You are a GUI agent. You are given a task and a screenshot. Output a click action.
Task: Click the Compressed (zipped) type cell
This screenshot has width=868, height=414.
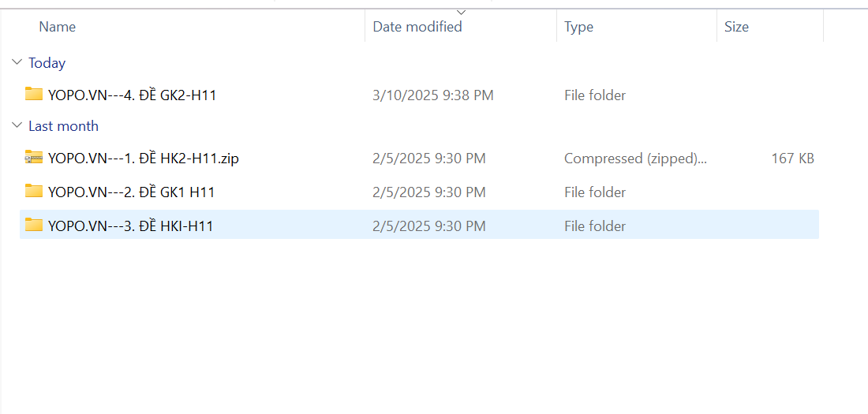tap(635, 159)
